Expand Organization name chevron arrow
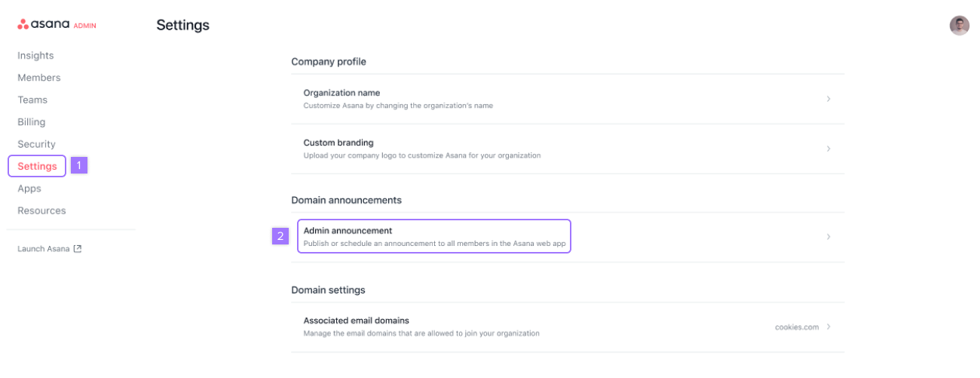 [x=828, y=99]
